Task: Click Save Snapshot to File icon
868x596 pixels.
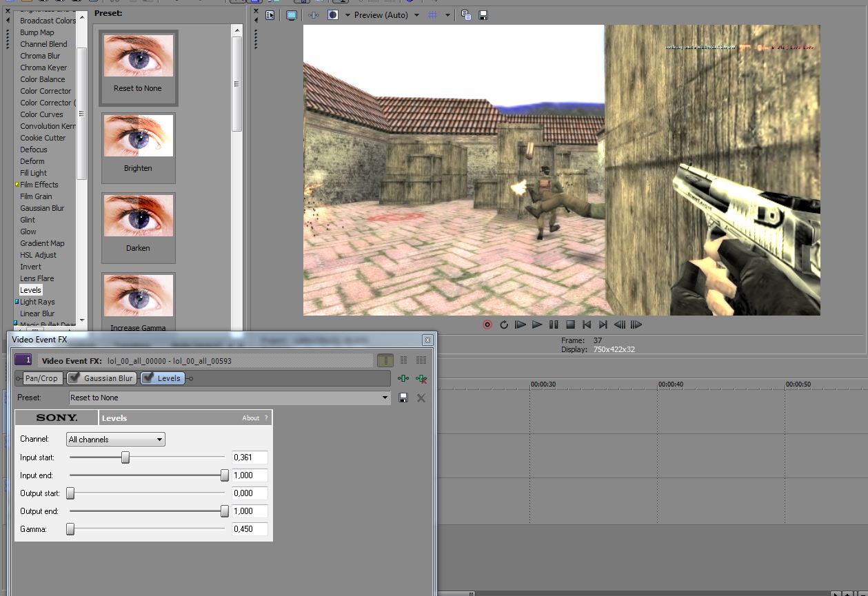Action: click(x=483, y=15)
